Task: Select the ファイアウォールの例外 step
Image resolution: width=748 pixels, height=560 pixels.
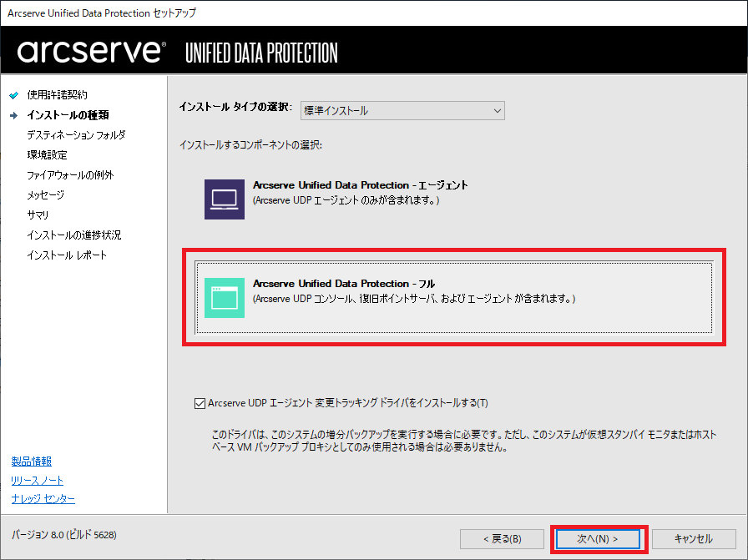Action: 70,175
